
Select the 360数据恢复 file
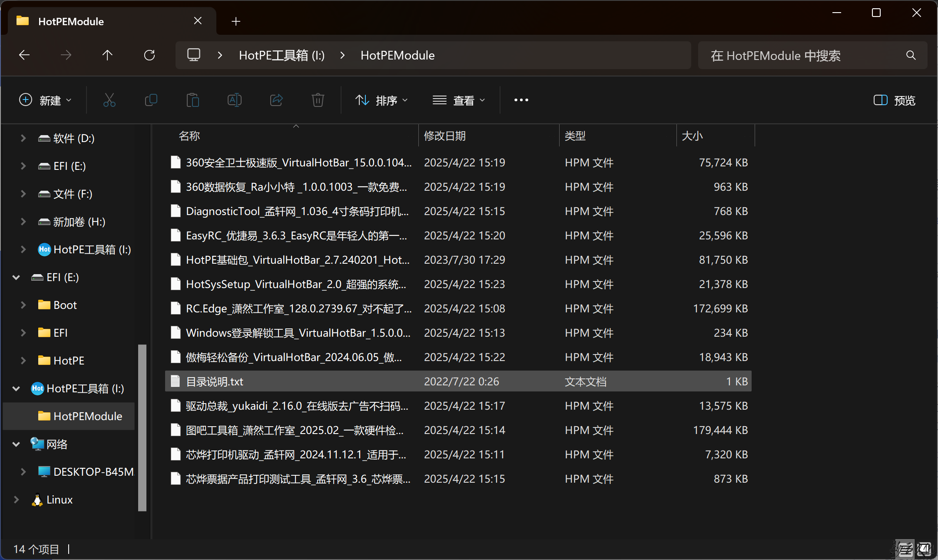458,187
